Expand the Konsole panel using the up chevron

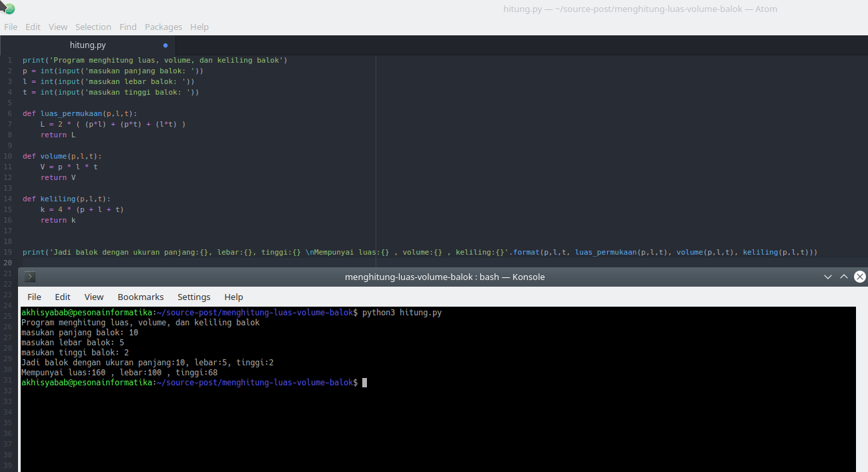(x=843, y=276)
